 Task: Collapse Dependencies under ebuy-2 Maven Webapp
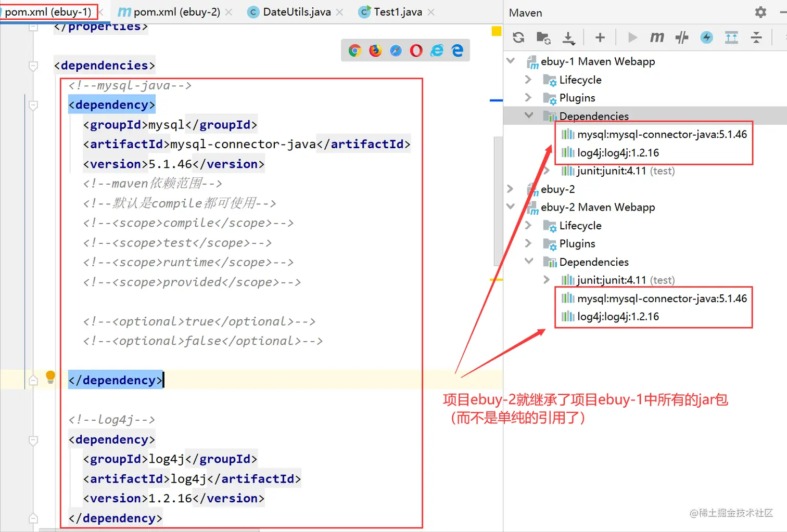click(529, 261)
